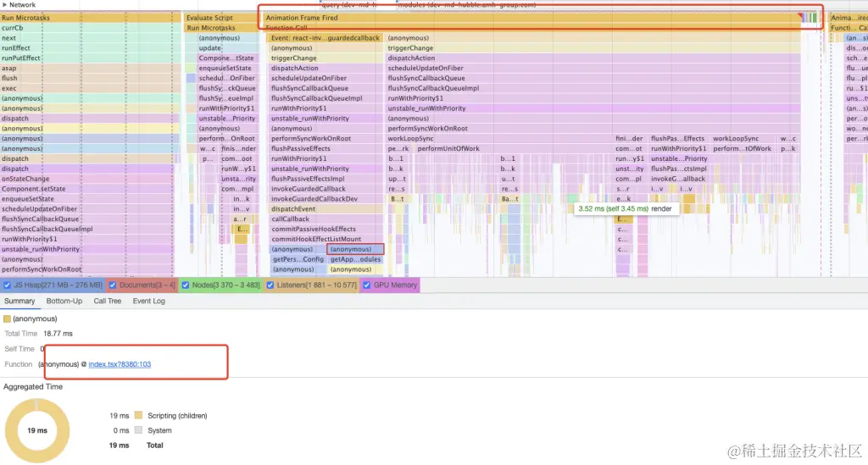Select the flushSy...ckQueue block
The image size is (868, 465).
(227, 88)
